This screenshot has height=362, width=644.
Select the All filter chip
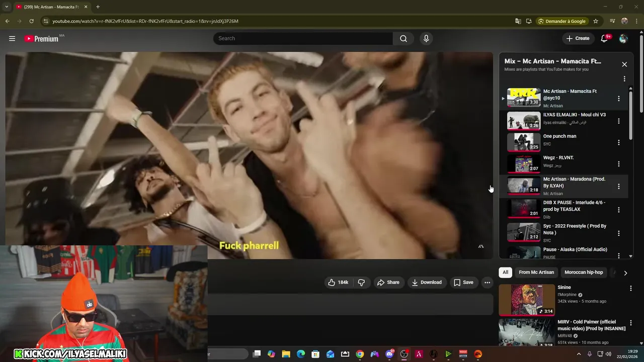click(505, 273)
